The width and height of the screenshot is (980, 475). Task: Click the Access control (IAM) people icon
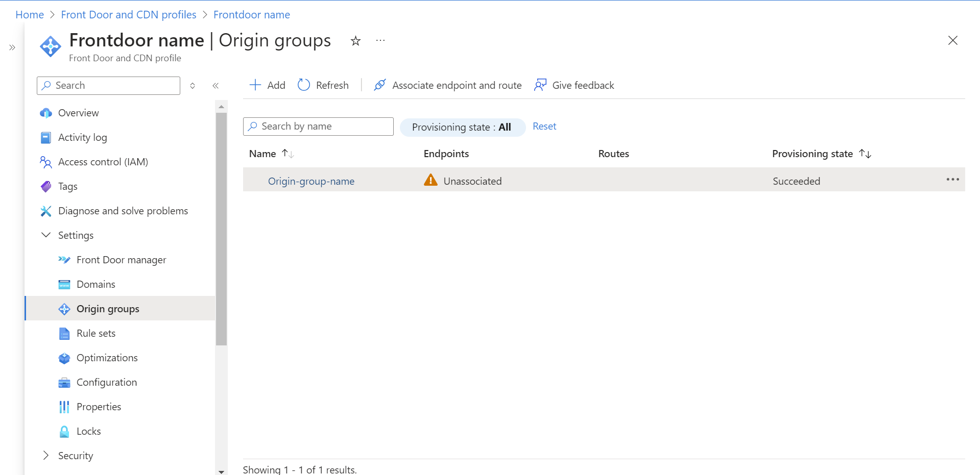tap(46, 162)
